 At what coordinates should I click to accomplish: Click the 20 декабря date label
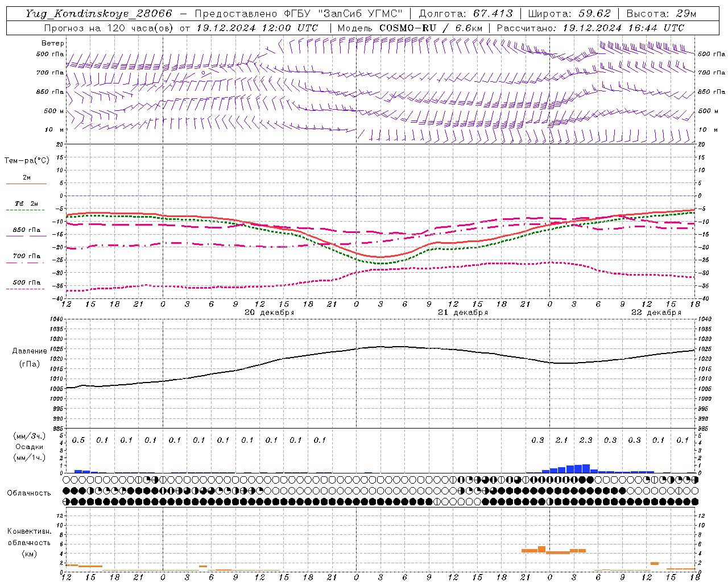[269, 313]
